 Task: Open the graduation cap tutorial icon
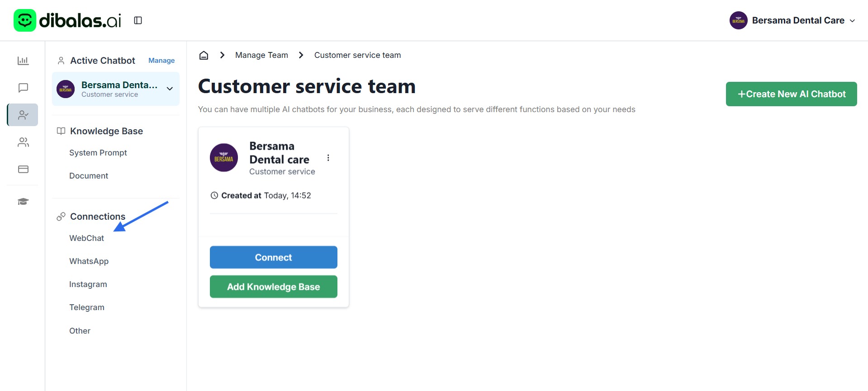[23, 202]
